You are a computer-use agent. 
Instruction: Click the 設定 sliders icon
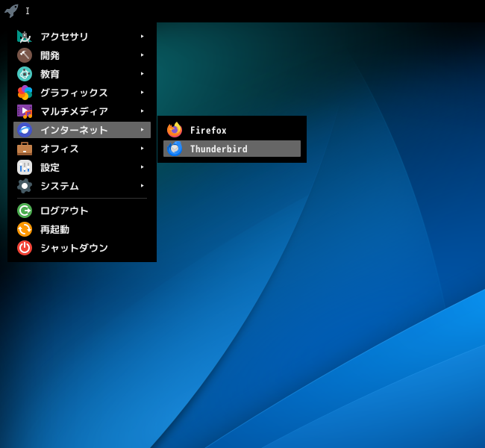click(x=25, y=167)
